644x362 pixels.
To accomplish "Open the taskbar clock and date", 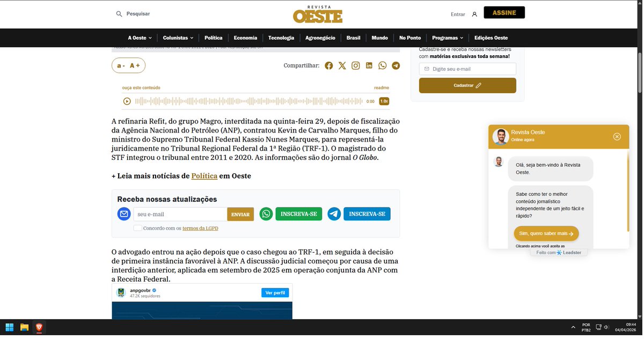I will (625, 327).
